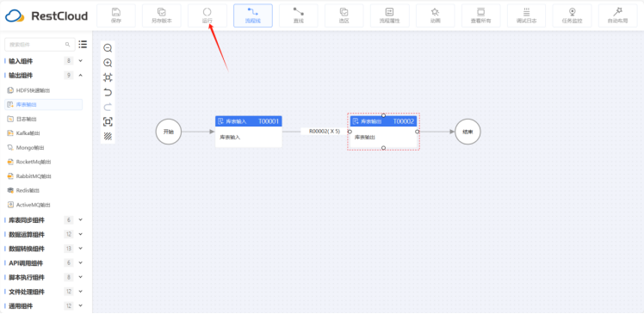Click the component list view icon
Viewport: 644px width, 314px height.
pyautogui.click(x=83, y=44)
